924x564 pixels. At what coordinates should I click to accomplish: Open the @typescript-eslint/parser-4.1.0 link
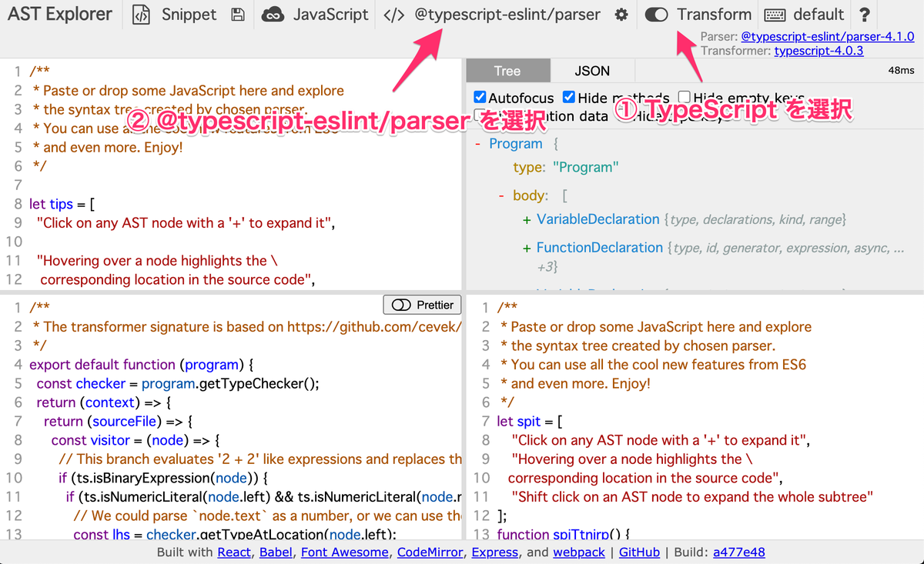828,36
